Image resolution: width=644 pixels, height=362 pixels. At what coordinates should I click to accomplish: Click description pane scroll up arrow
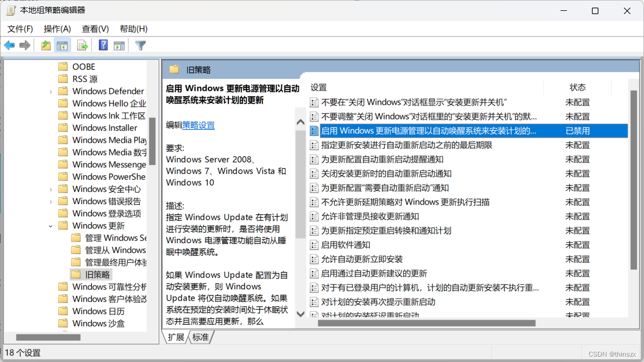click(x=301, y=122)
